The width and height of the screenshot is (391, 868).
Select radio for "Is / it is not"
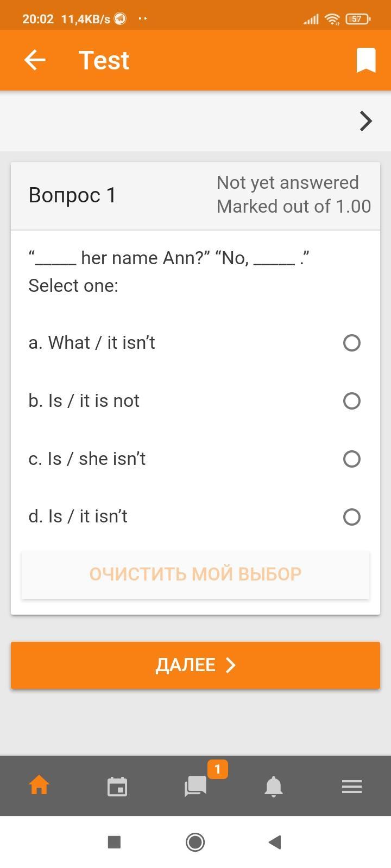[x=352, y=401]
